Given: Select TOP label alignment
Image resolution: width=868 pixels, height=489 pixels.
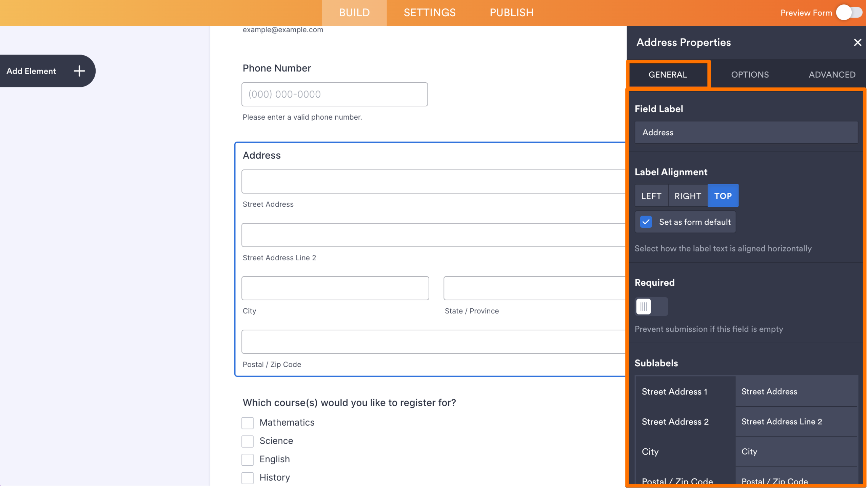Looking at the screenshot, I should [x=723, y=196].
